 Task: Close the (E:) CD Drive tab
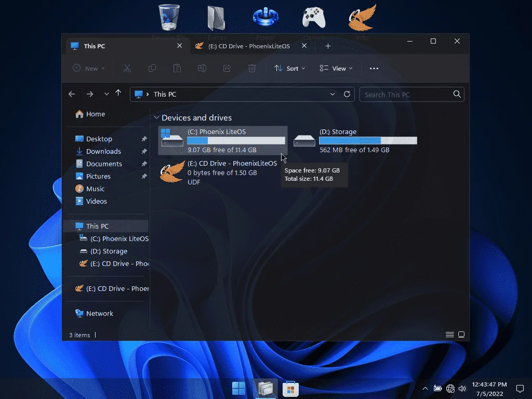pos(304,46)
